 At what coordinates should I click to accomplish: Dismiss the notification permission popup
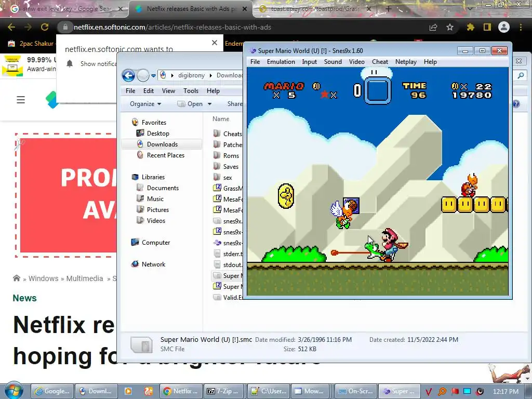(x=215, y=43)
